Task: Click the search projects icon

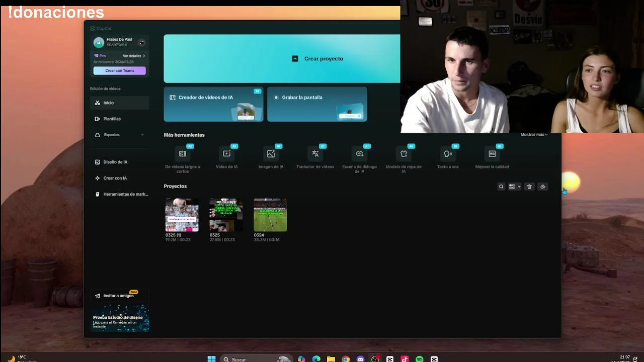Action: pos(501,187)
